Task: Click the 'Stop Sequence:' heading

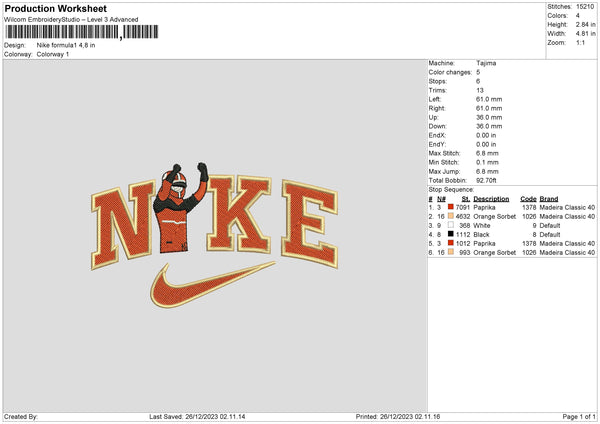Action: point(451,190)
